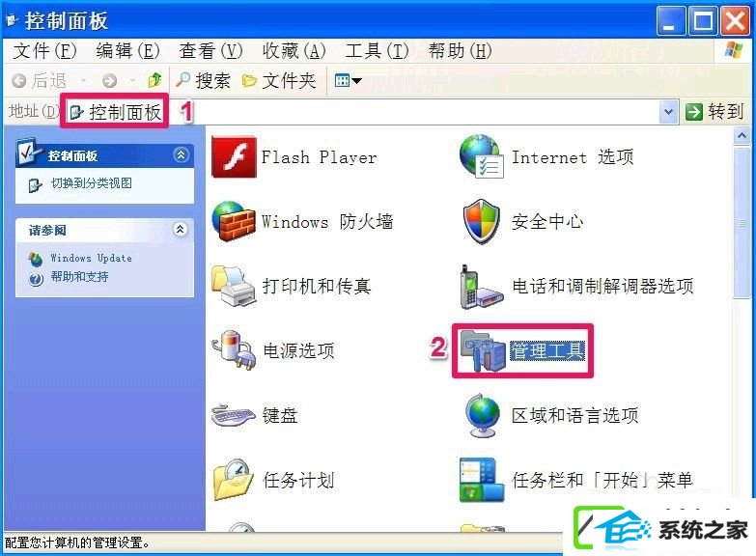Image resolution: width=756 pixels, height=556 pixels.
Task: Click the 切换到分类视图 link
Action: 91,183
